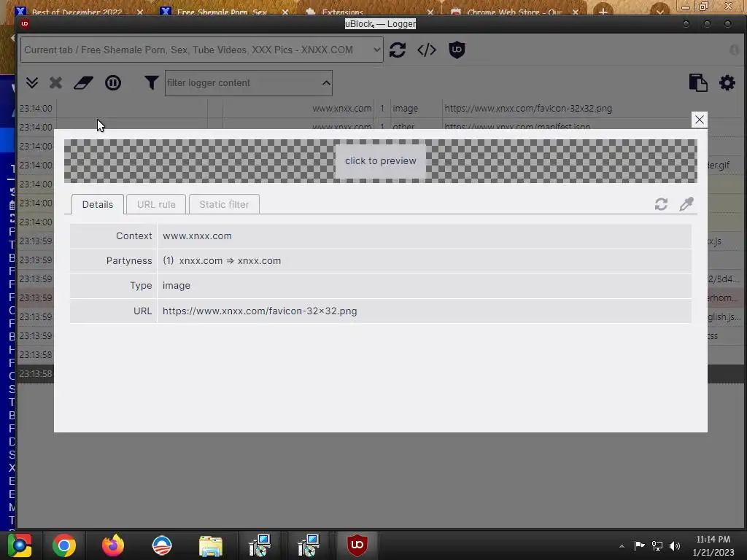This screenshot has height=560, width=747.
Task: Switch to the Extensions browser tab
Action: point(369,10)
